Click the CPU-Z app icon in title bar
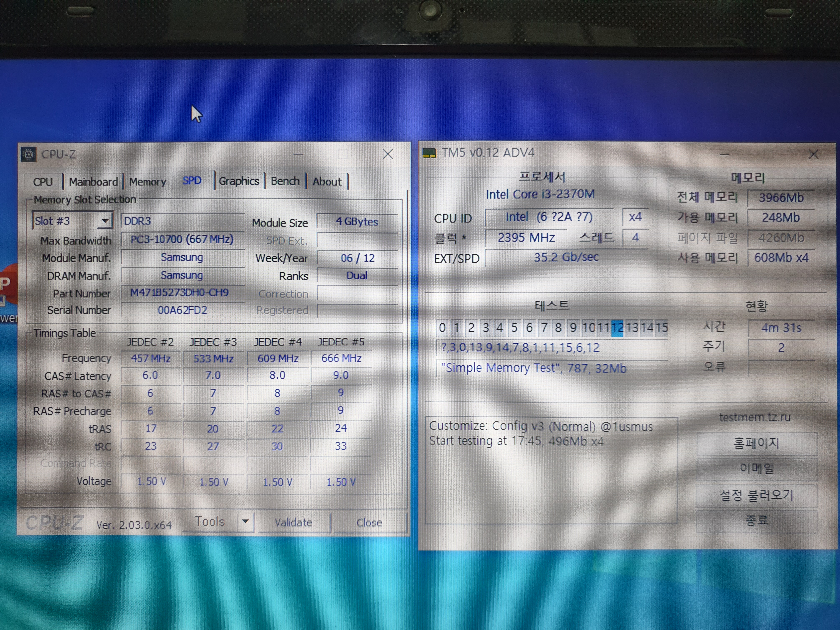This screenshot has width=840, height=630. point(29,154)
